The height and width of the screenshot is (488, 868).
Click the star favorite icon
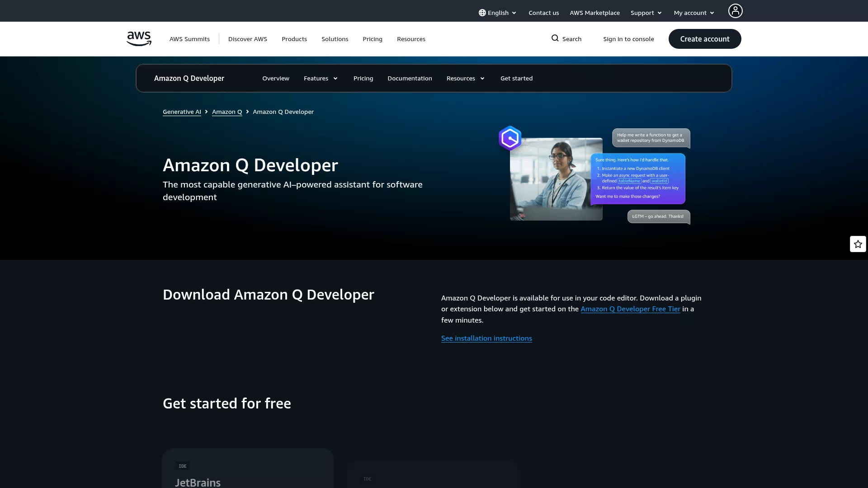click(x=858, y=244)
